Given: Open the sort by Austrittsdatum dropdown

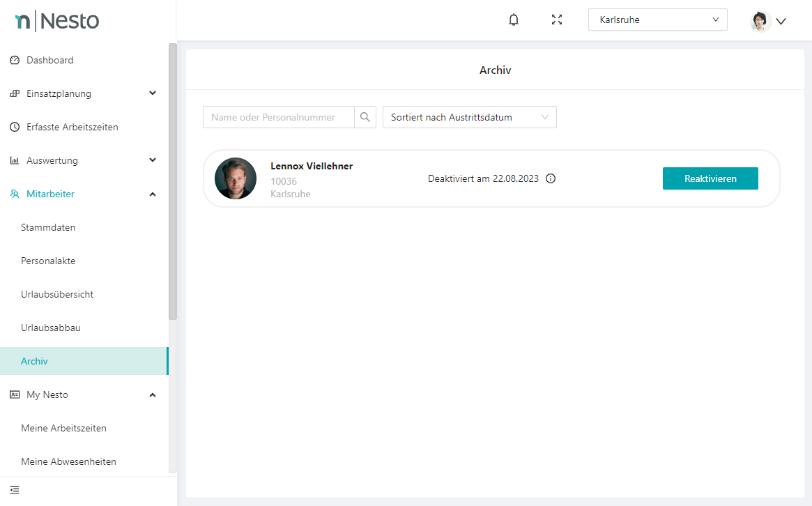Looking at the screenshot, I should pos(469,117).
